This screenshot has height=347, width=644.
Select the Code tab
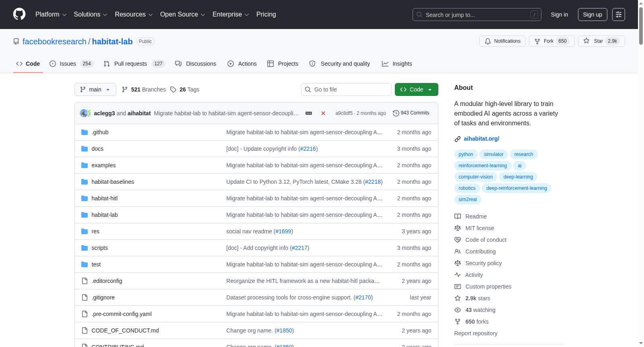[28, 64]
